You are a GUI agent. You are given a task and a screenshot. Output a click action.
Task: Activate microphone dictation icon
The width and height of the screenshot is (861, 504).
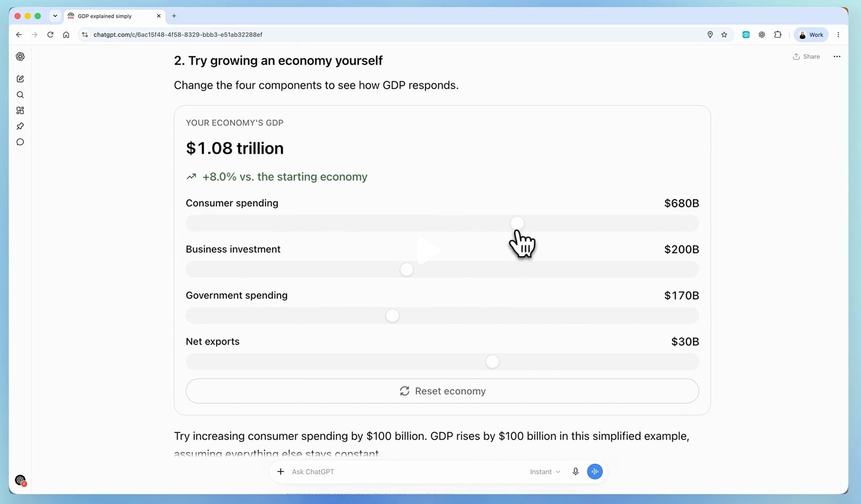point(575,472)
